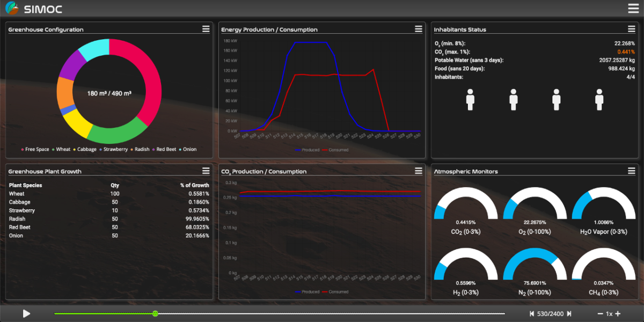This screenshot has width=644, height=322.
Task: Open the main hamburger menu in header
Action: tap(633, 8)
